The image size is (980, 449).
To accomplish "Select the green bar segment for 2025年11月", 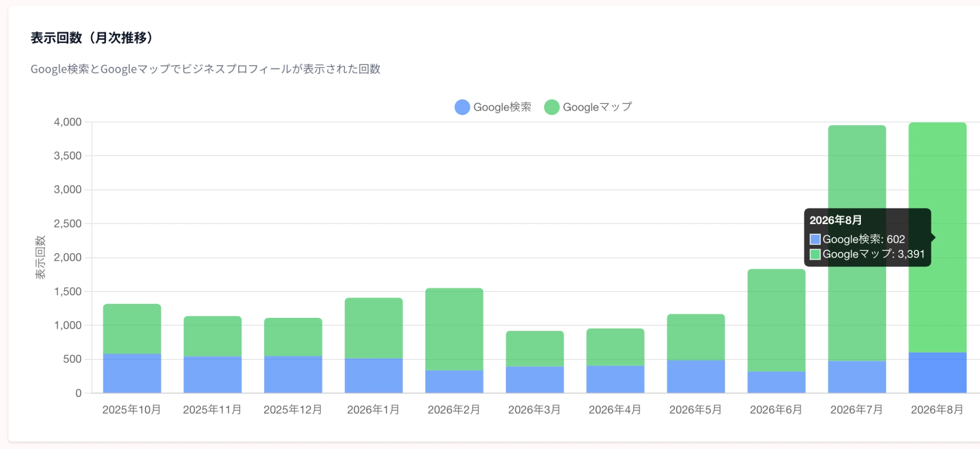I will pos(212,337).
